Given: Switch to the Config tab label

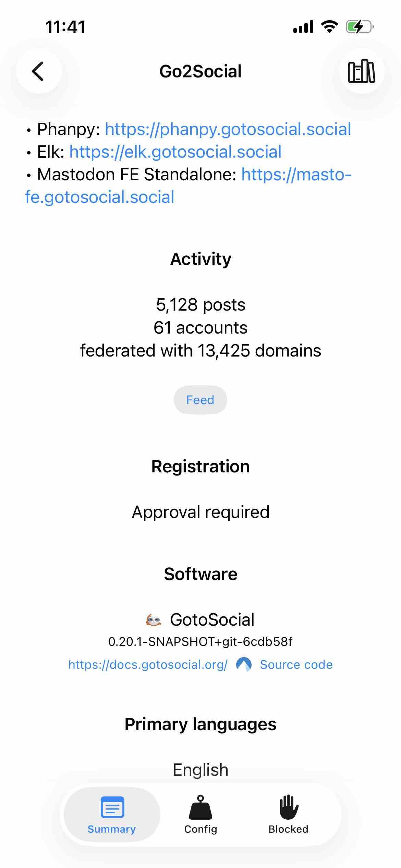Looking at the screenshot, I should point(200,829).
